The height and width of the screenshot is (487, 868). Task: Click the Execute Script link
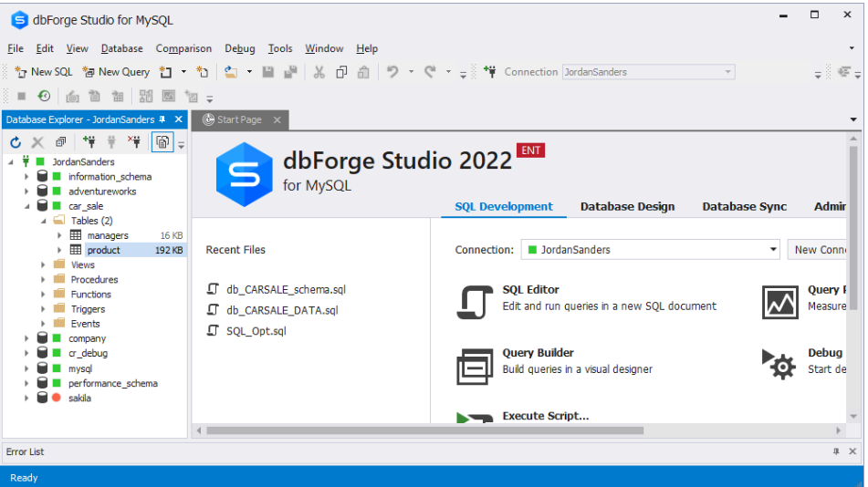click(x=545, y=416)
